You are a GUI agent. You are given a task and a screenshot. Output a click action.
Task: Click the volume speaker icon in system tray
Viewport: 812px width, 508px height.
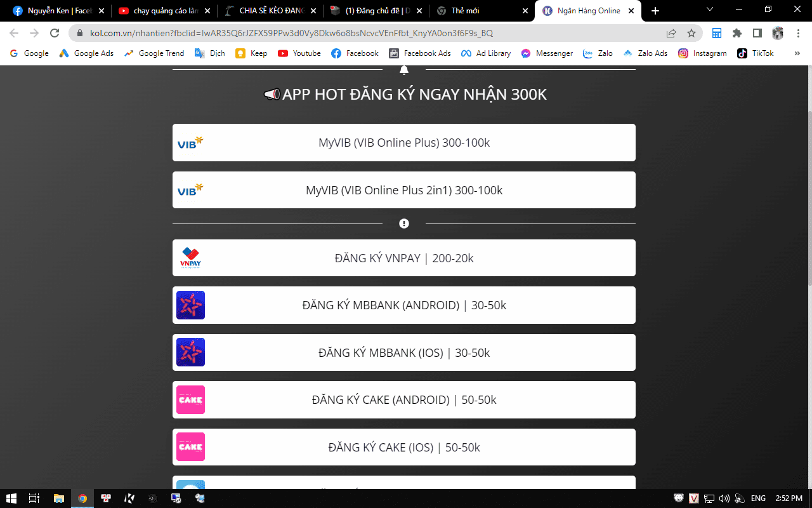point(724,498)
